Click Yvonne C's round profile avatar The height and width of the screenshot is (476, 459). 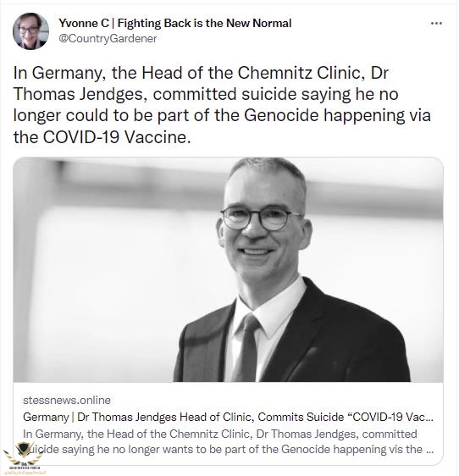coord(30,31)
